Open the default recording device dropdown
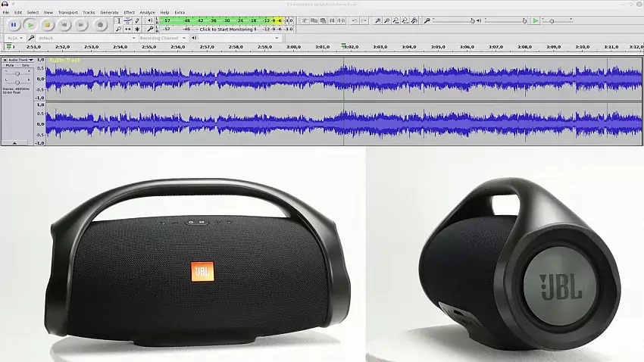The image size is (644, 362). (x=86, y=38)
